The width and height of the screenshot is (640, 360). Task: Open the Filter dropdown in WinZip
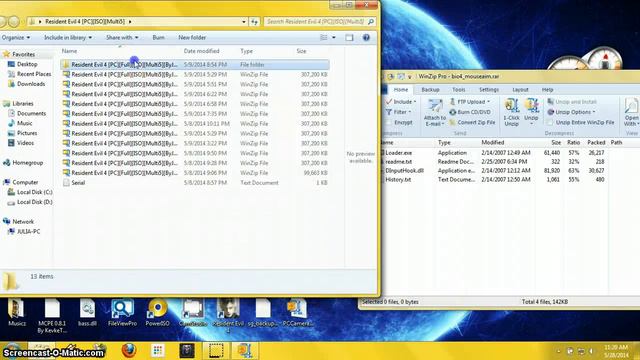coord(399,112)
